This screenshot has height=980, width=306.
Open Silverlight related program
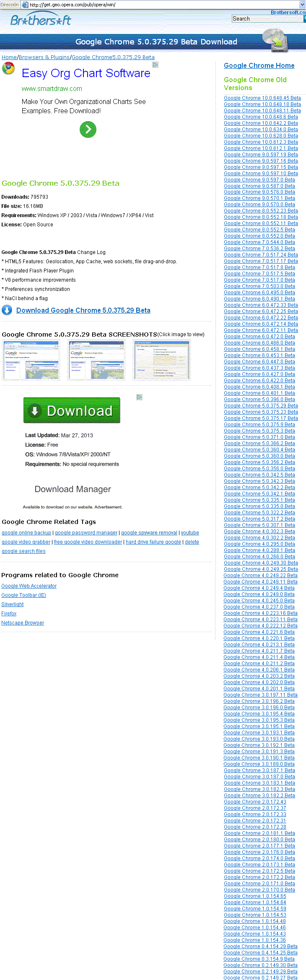[13, 604]
